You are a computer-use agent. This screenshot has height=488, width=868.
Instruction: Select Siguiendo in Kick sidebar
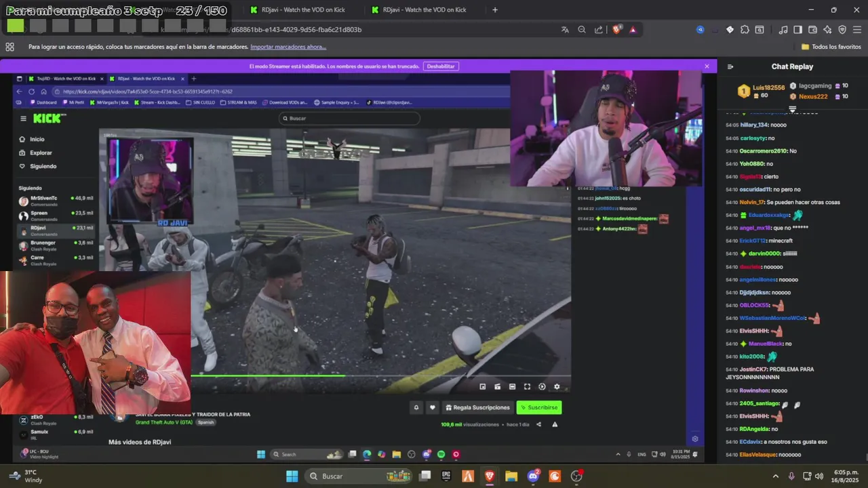click(42, 166)
